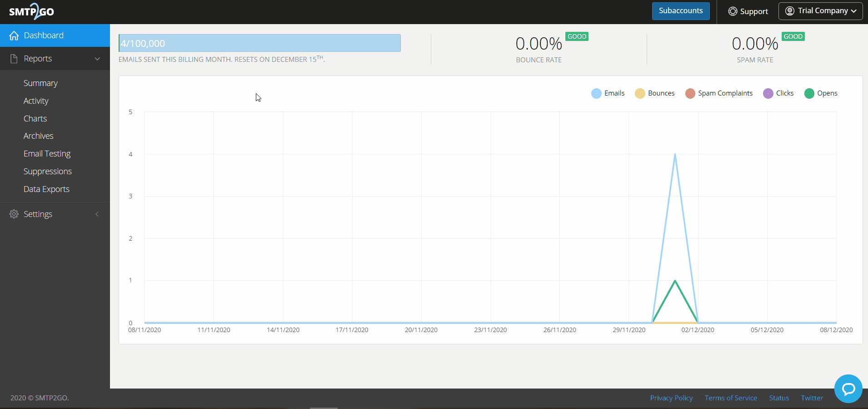The image size is (868, 409).
Task: Click the Bounce Rate GOOD badge
Action: point(577,36)
